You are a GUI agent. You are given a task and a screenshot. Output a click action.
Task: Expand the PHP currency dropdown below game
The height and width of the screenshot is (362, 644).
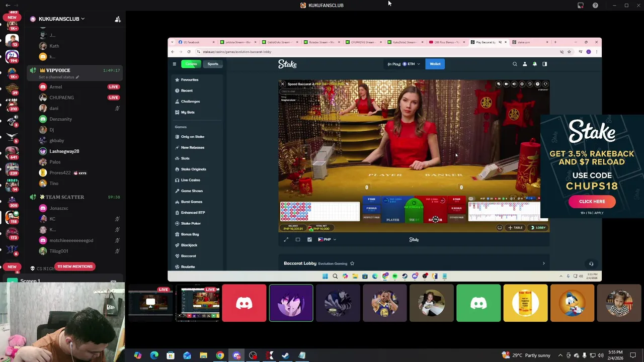327,239
